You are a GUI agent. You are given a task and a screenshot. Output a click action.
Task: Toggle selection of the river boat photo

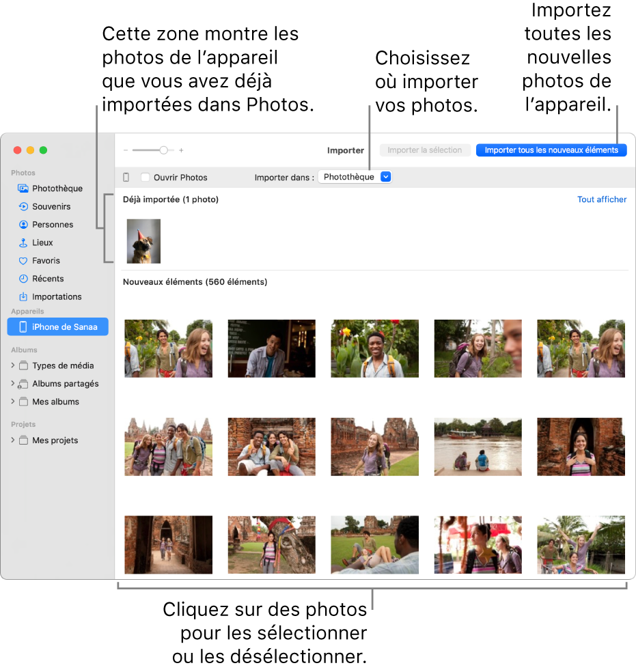tap(478, 447)
